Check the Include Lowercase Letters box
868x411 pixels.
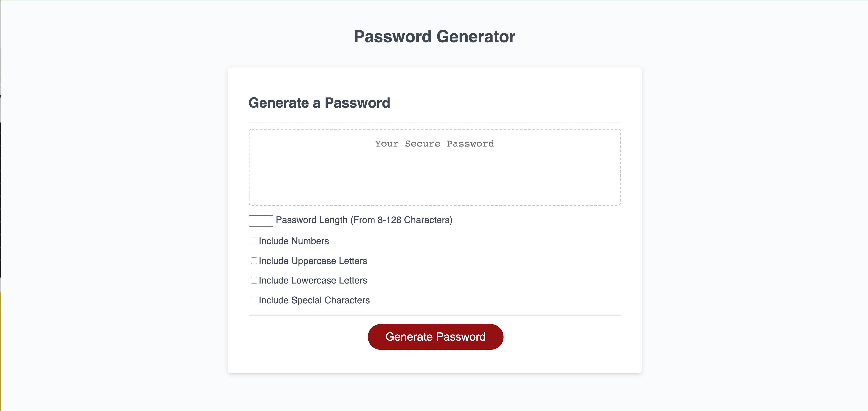(x=254, y=280)
